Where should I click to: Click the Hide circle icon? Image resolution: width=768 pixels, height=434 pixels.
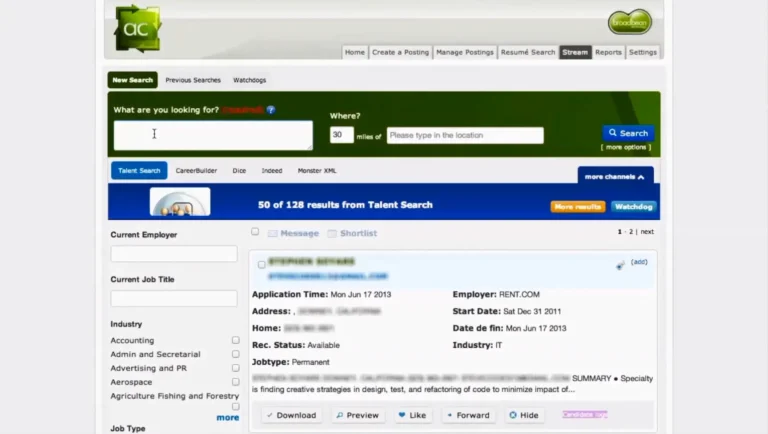[x=513, y=415]
